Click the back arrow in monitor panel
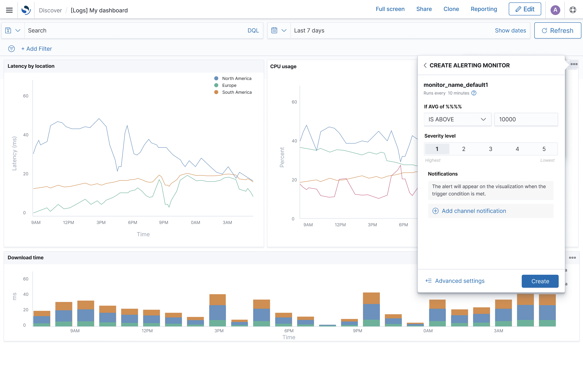 click(425, 66)
